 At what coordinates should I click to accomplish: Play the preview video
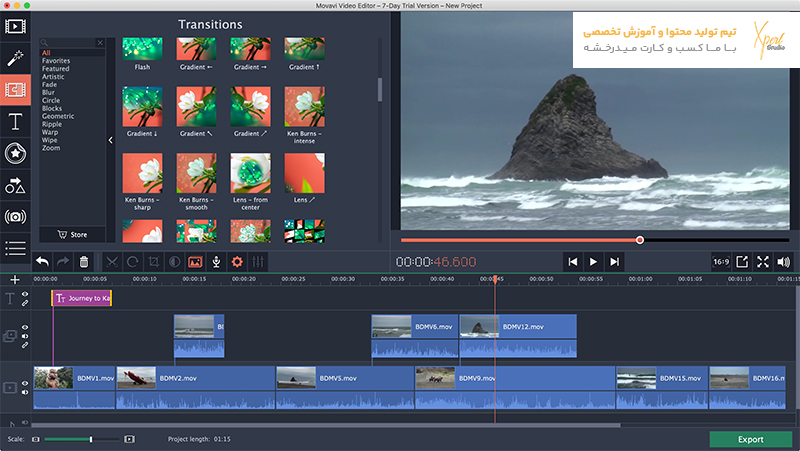pos(593,262)
